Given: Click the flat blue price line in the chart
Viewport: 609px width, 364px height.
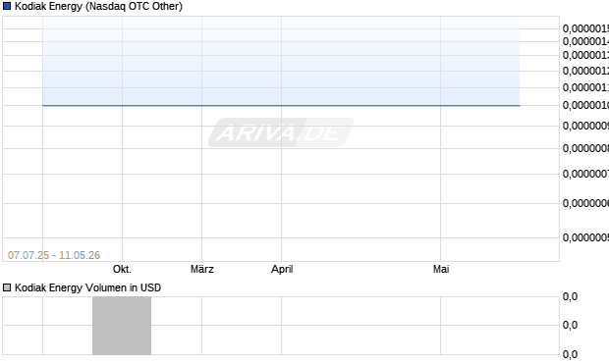Looking at the screenshot, I should pyautogui.click(x=281, y=105).
